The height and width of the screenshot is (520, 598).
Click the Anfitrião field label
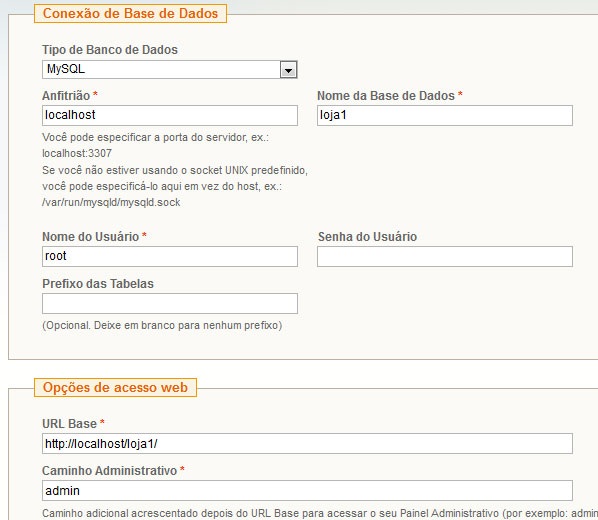point(66,96)
